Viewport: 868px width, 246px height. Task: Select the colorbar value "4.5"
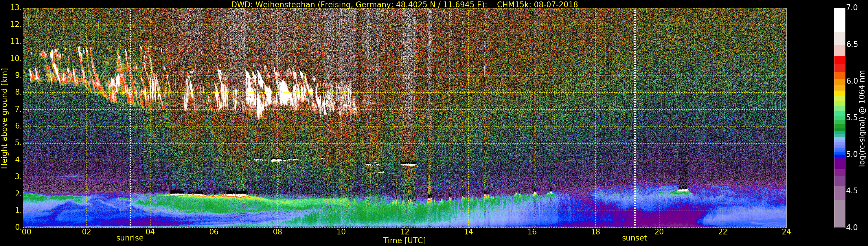(x=852, y=191)
